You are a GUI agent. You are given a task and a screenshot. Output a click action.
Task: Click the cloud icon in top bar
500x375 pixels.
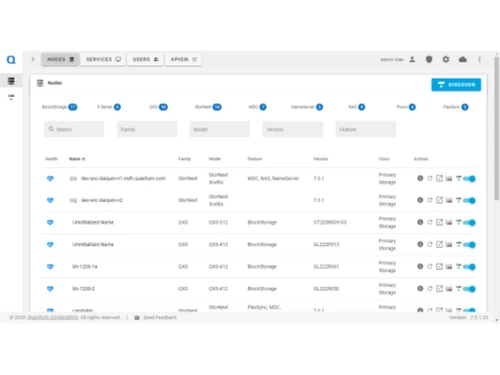(x=463, y=59)
